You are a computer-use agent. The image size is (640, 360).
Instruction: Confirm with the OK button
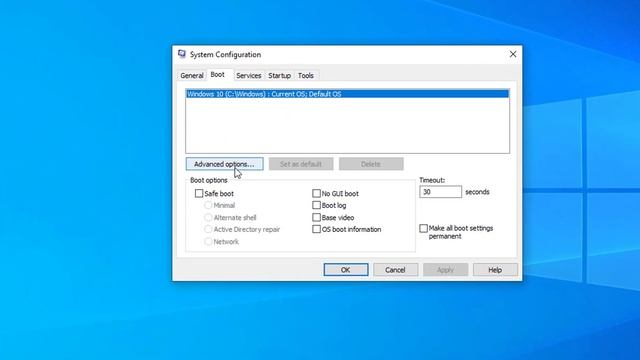346,270
